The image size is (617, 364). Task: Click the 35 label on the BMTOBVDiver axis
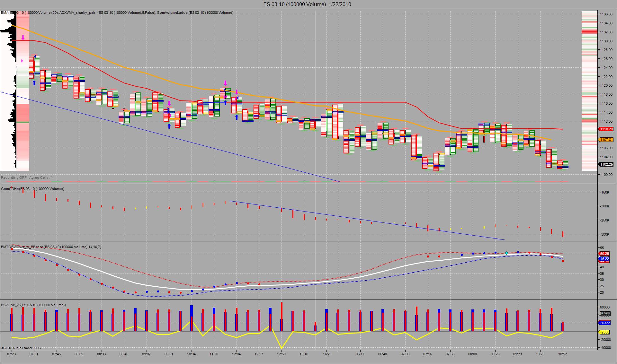click(602, 273)
